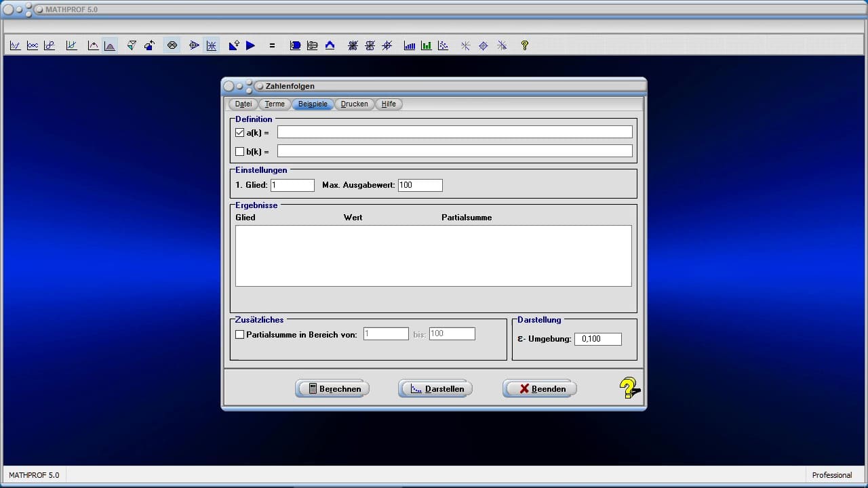Viewport: 868px width, 488px height.
Task: Click the scatter plot toolbar icon
Action: click(443, 45)
